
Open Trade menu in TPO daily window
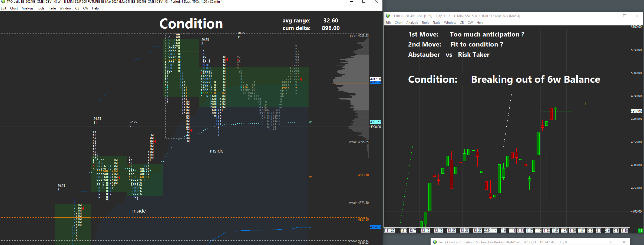point(52,8)
